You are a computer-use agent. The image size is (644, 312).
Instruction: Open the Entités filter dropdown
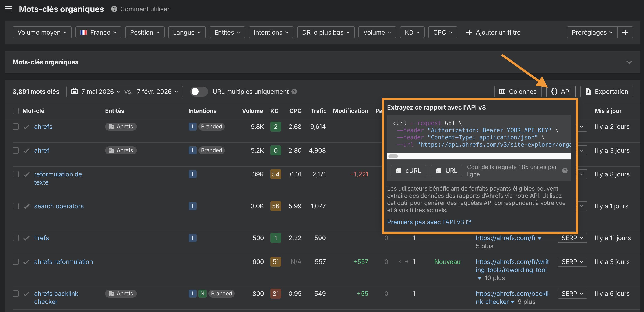pos(227,32)
